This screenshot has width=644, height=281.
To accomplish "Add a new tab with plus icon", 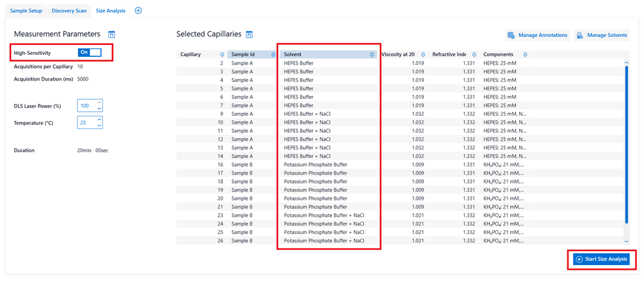I will [x=138, y=11].
